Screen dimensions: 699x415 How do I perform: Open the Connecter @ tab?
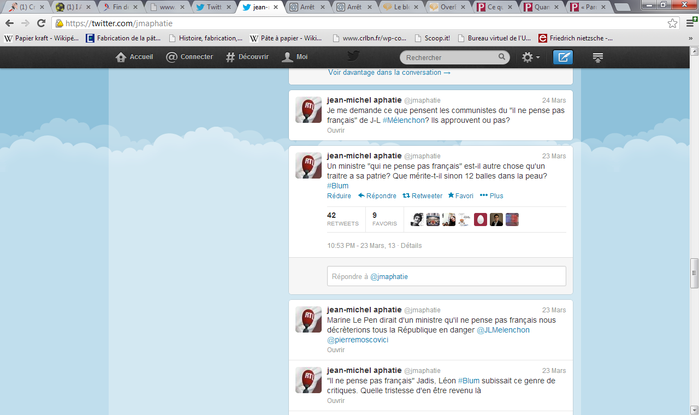[189, 57]
